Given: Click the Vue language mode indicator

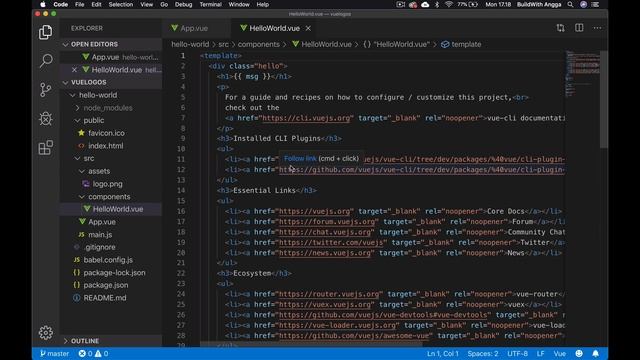Looking at the screenshot, I should pyautogui.click(x=560, y=353).
